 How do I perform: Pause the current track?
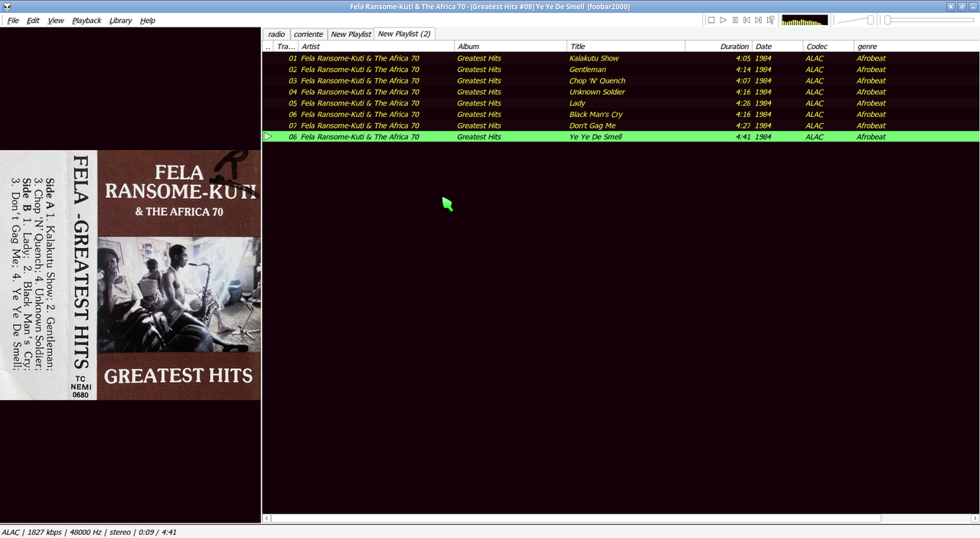click(735, 20)
